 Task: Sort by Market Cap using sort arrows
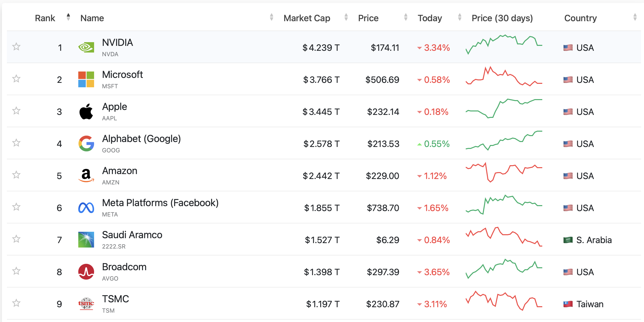[346, 17]
